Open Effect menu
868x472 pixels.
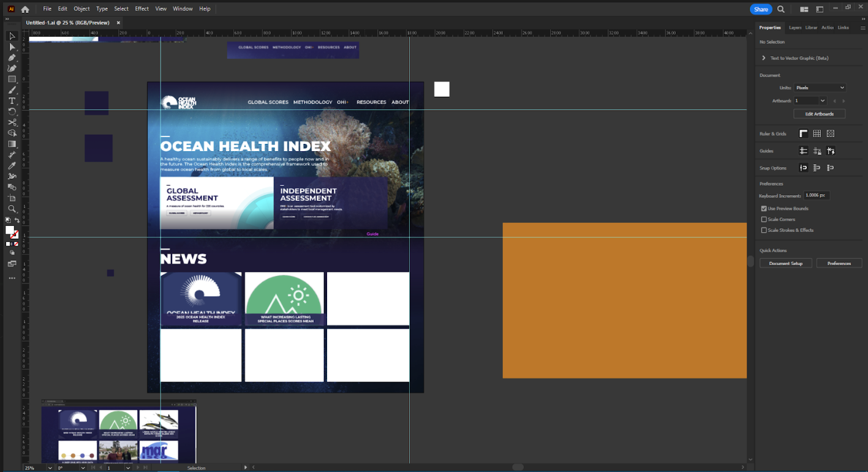coord(142,9)
